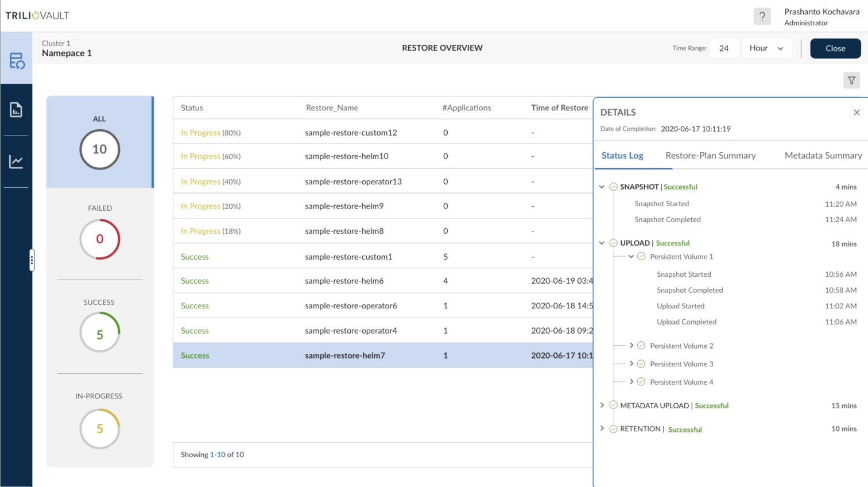Screen dimensions: 868x487
Task: Switch to Metadata Summary tab
Action: tap(823, 156)
